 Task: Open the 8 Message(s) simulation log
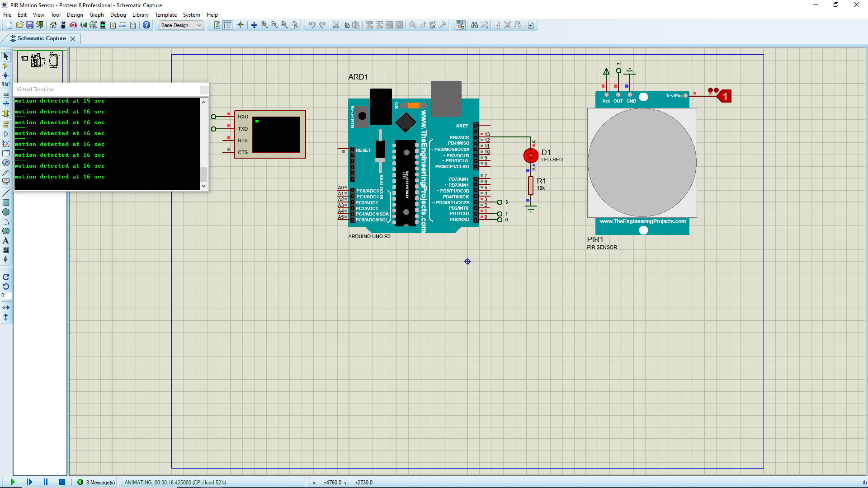point(96,482)
